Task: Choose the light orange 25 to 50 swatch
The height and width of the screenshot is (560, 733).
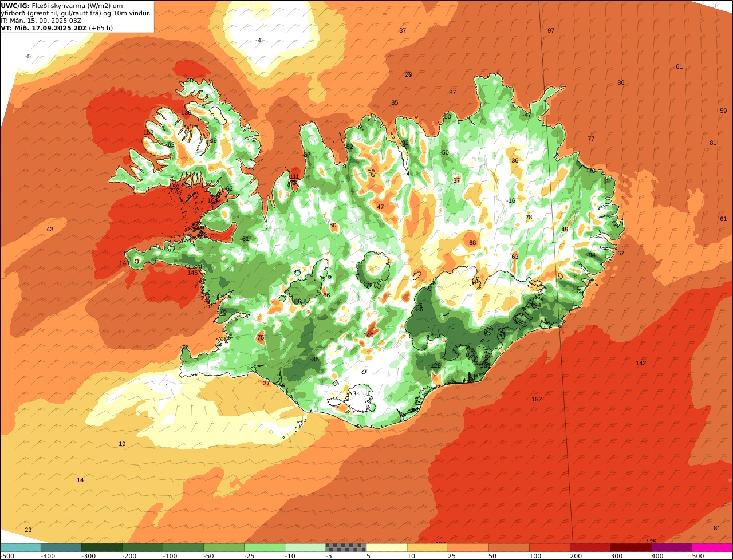Action: (468, 547)
